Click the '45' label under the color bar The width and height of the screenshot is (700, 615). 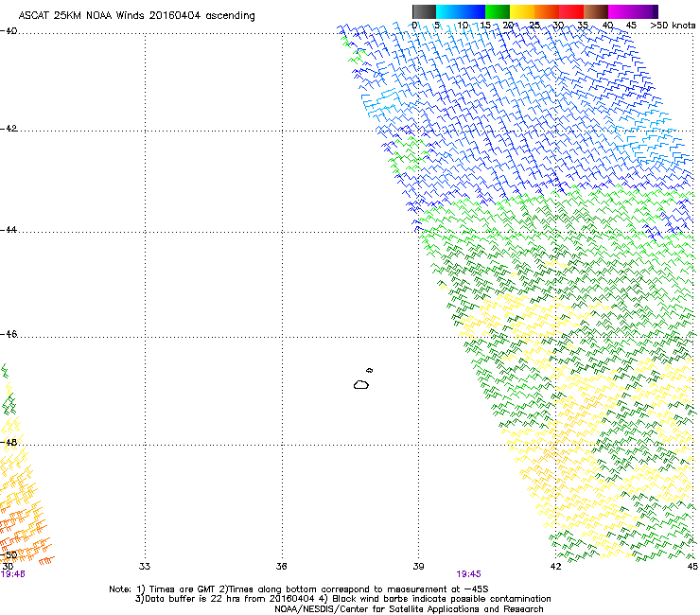[x=631, y=26]
